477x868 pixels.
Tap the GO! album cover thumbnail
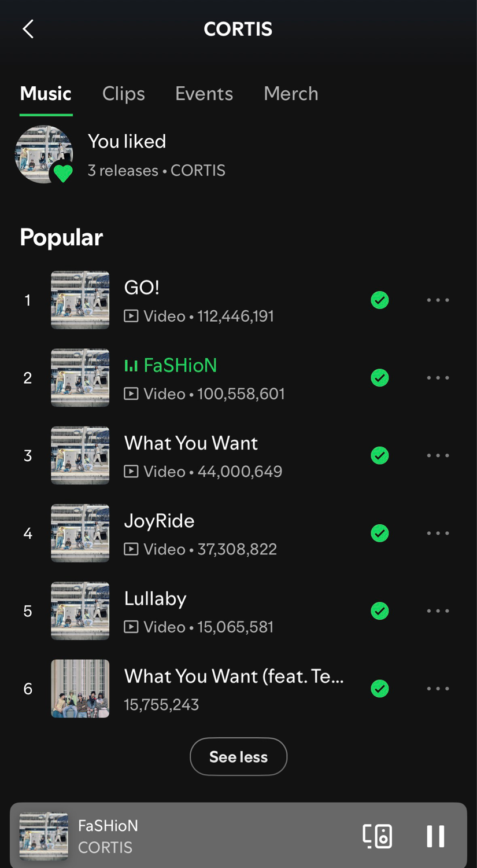[x=80, y=300]
